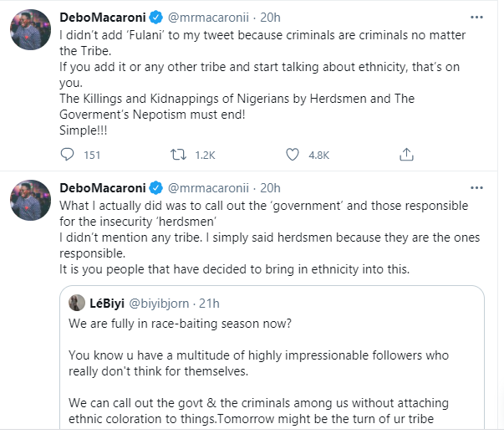Viewport: 504px width, 434px height.
Task: Open LéBiyi's name in the quoted tweet
Action: pyautogui.click(x=107, y=303)
